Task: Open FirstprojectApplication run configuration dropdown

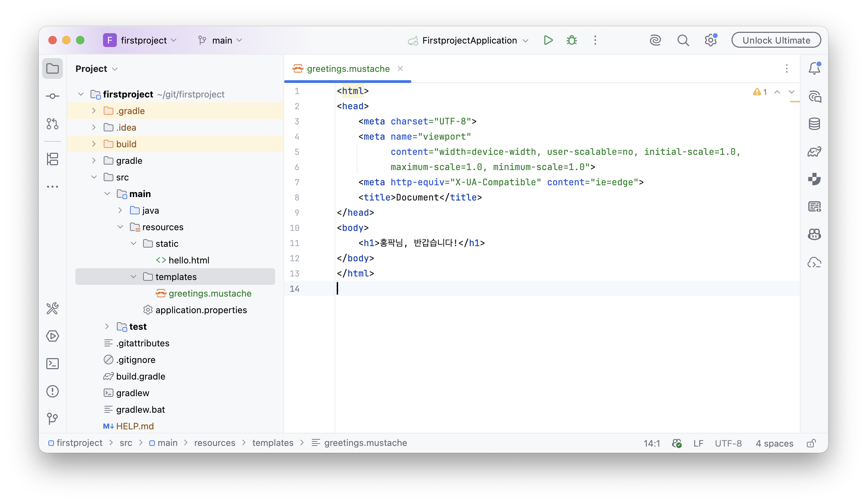Action: pos(468,40)
